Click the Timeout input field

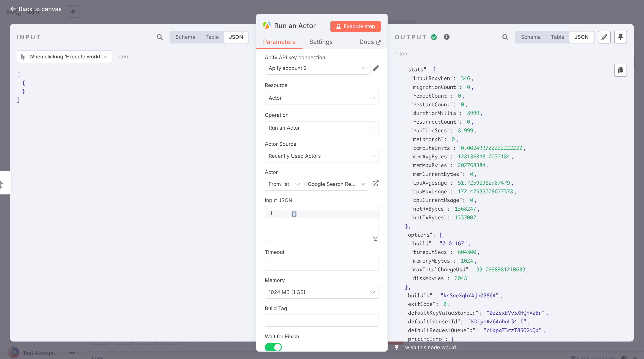click(x=322, y=264)
